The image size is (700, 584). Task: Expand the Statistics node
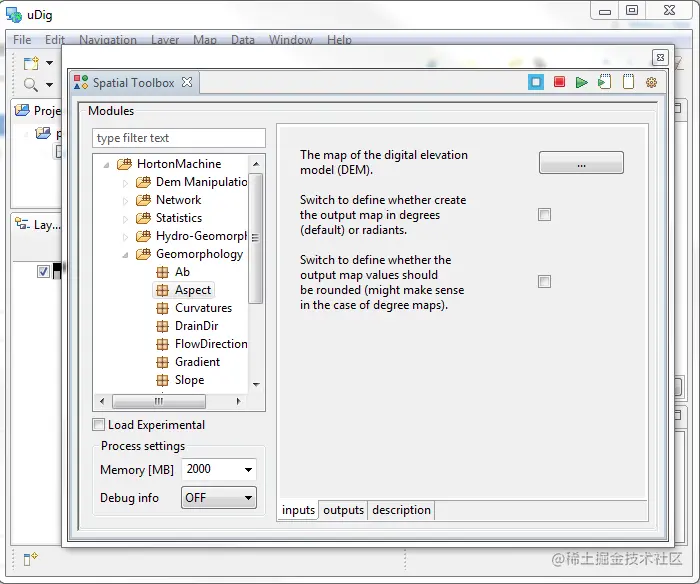click(125, 219)
